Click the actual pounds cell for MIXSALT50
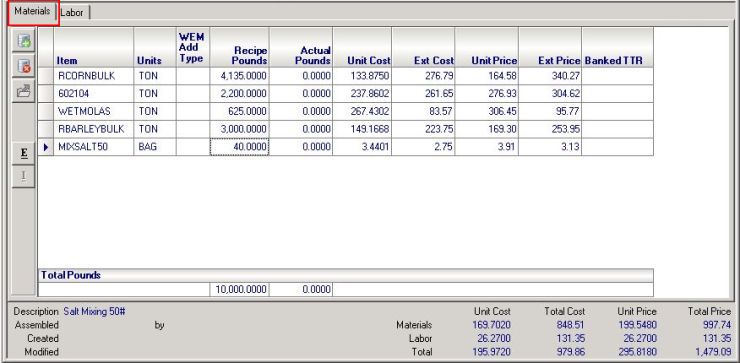Viewport: 740px width, 363px height. coord(301,147)
